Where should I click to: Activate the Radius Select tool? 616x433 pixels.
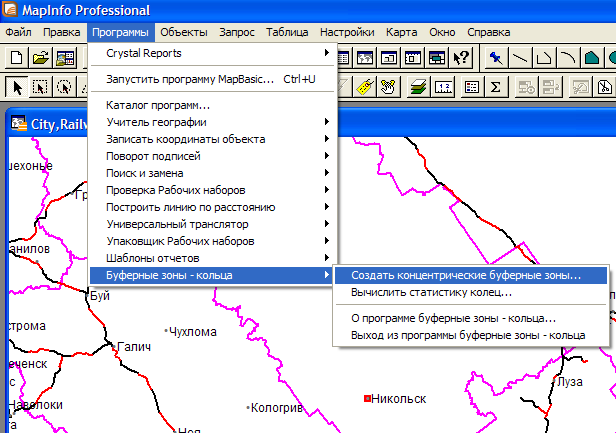[64, 86]
